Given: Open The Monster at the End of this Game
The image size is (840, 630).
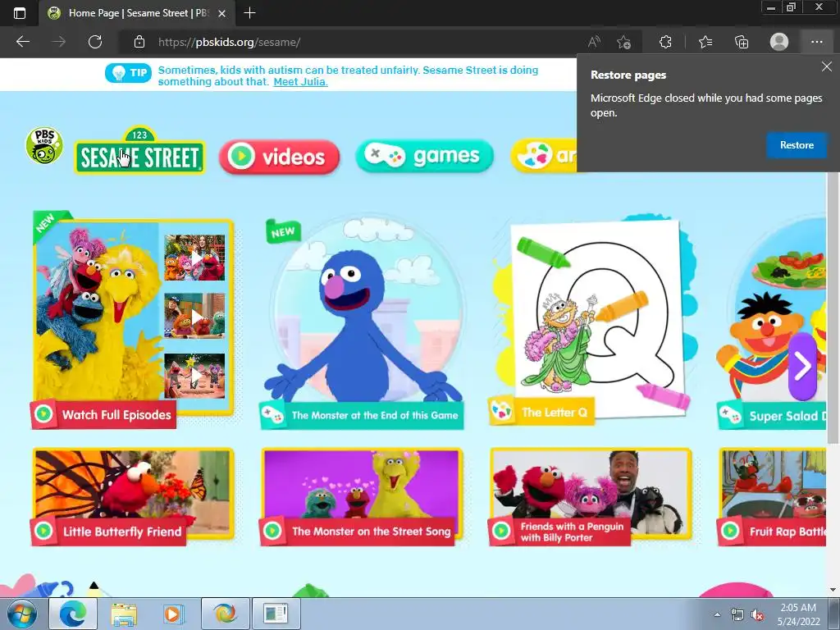Looking at the screenshot, I should click(362, 322).
